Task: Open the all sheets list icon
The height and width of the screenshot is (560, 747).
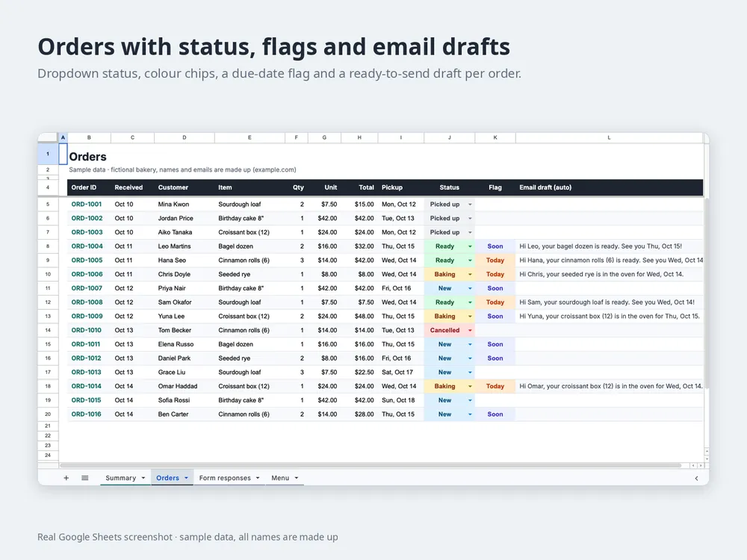Action: [x=85, y=478]
